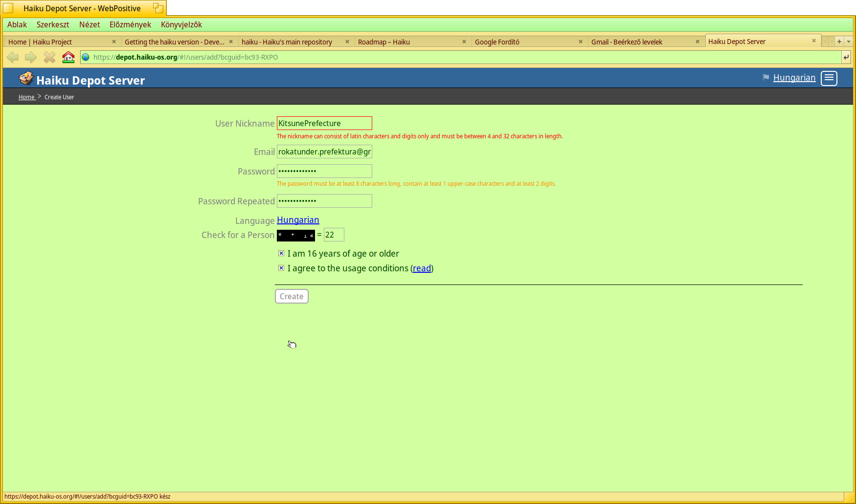Click the password requirements hint text
The image size is (856, 504).
point(416,184)
